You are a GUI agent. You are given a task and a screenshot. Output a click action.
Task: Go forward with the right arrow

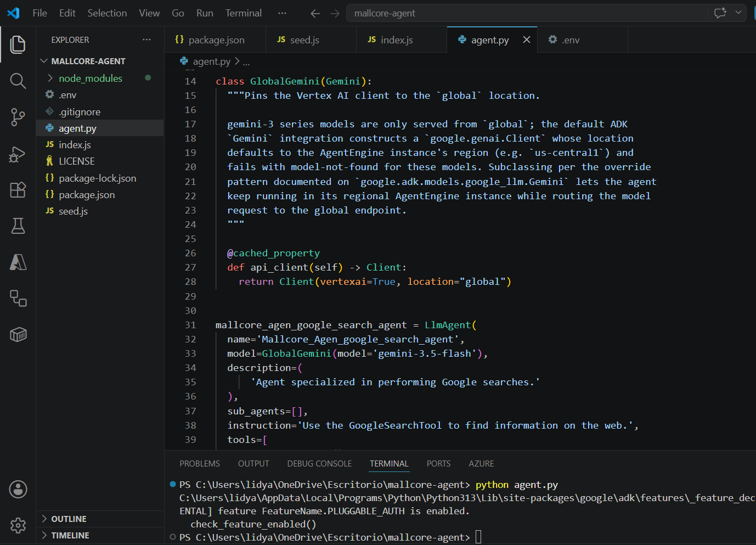(335, 13)
